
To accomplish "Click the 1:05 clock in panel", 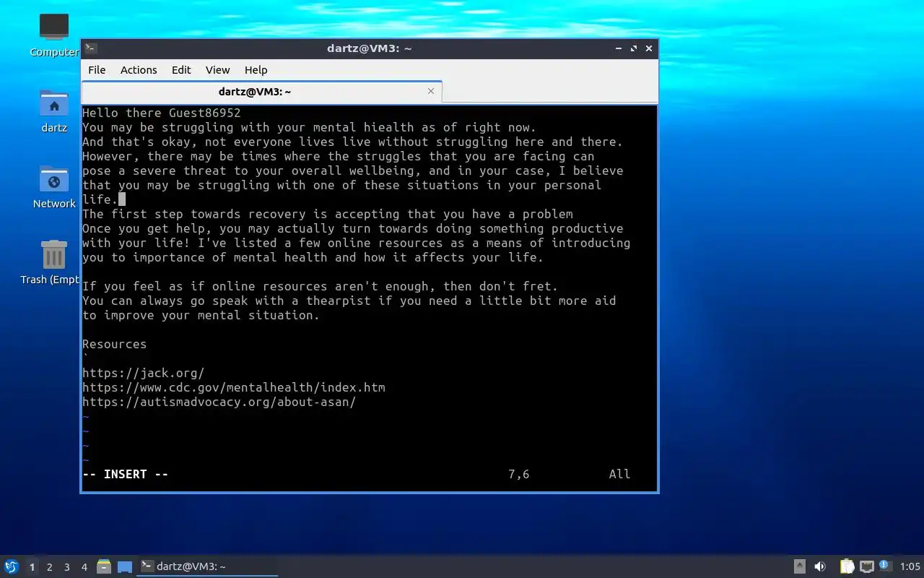I will [x=910, y=566].
